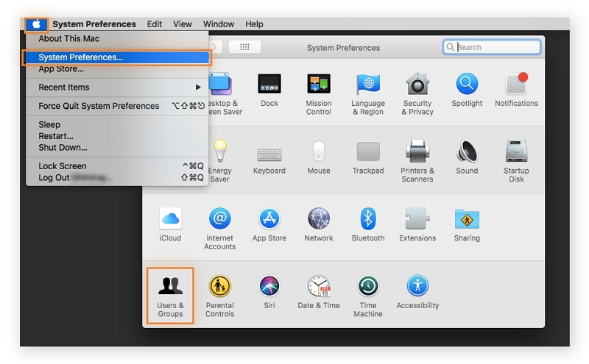Open the Window menu

point(219,24)
